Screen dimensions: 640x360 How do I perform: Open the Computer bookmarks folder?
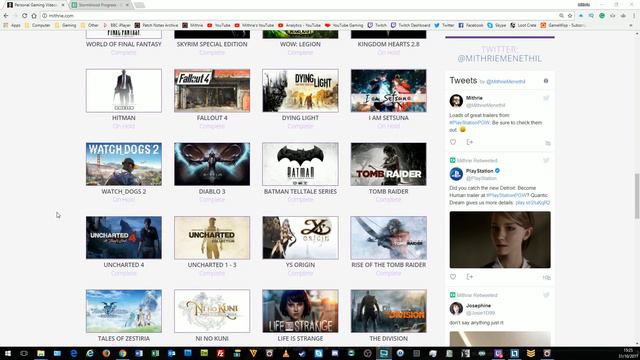[38, 25]
